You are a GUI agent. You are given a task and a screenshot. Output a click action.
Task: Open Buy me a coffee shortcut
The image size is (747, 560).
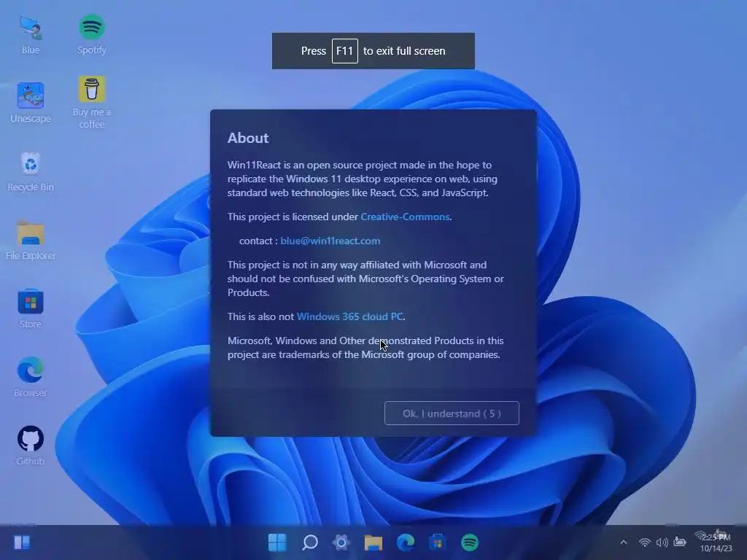(91, 102)
